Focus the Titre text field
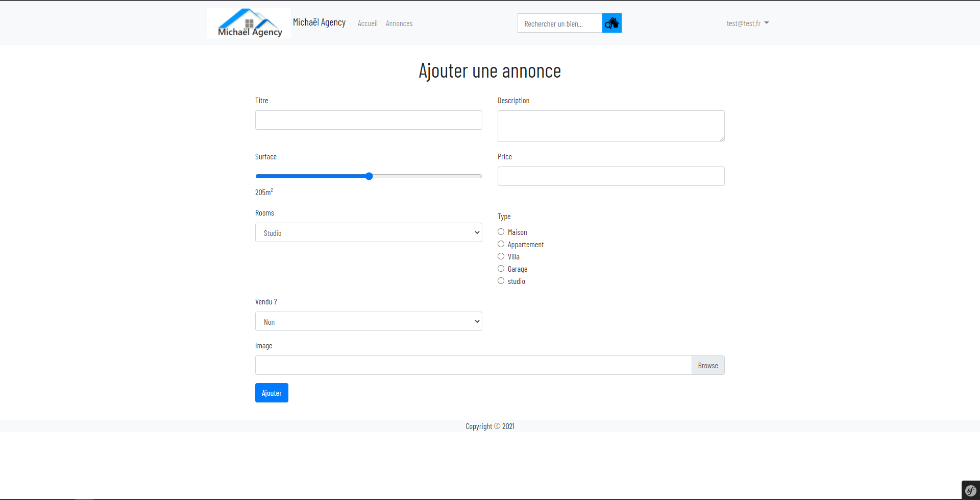This screenshot has width=980, height=500. click(x=368, y=120)
